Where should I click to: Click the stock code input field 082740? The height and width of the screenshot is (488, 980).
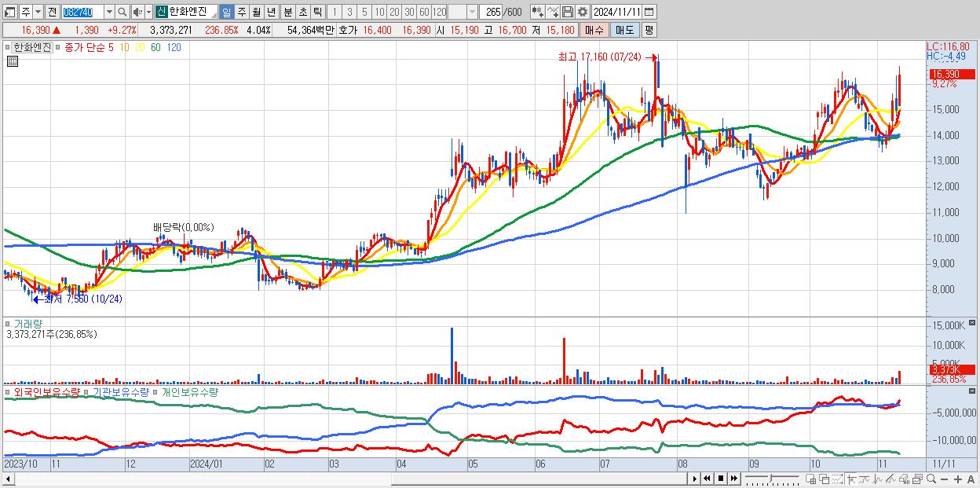(x=82, y=12)
